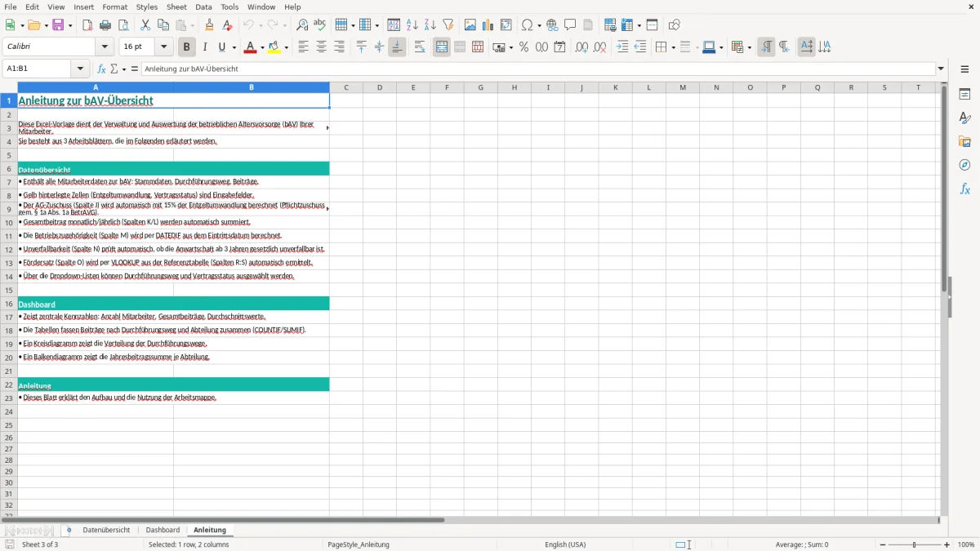
Task: Click the Delete Decimal Place icon
Action: [599, 47]
